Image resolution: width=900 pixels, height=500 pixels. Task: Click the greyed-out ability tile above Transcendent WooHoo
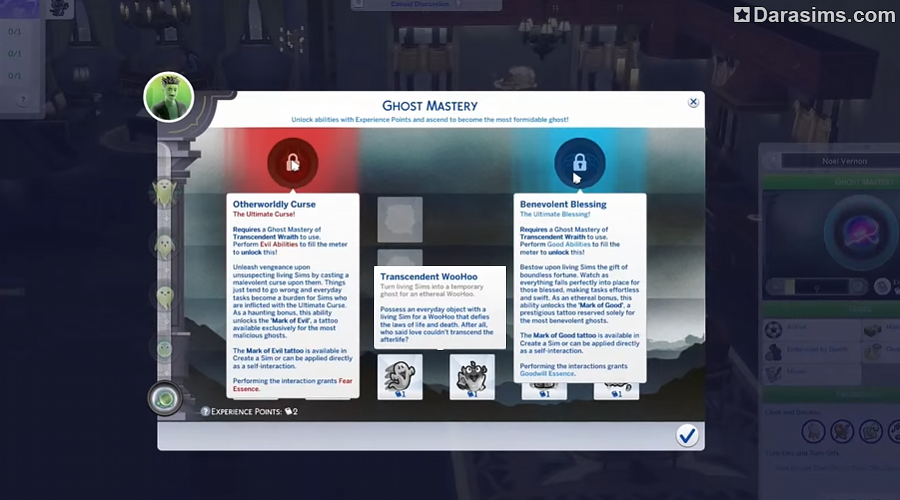(x=400, y=219)
